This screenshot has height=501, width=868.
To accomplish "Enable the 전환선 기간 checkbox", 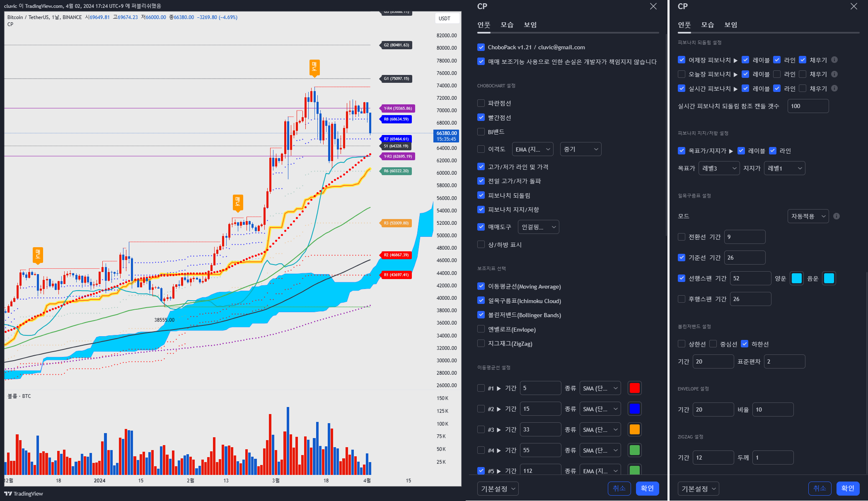I will point(682,237).
